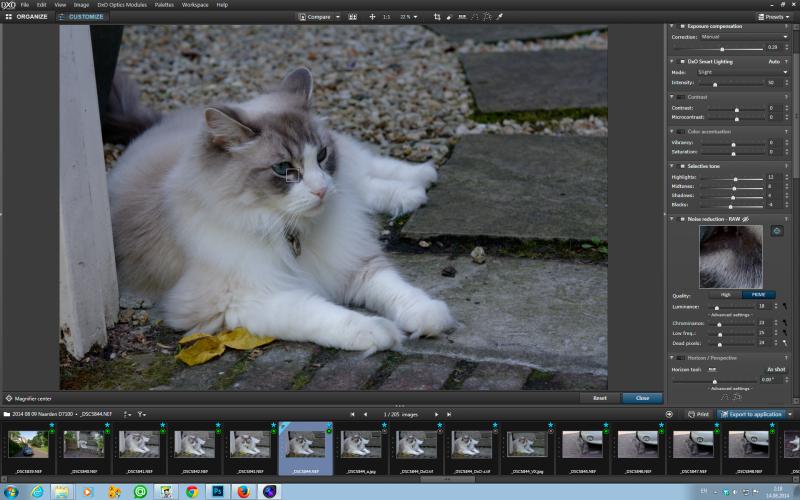Open Photoshop from Windows taskbar
800x500 pixels.
tap(218, 491)
